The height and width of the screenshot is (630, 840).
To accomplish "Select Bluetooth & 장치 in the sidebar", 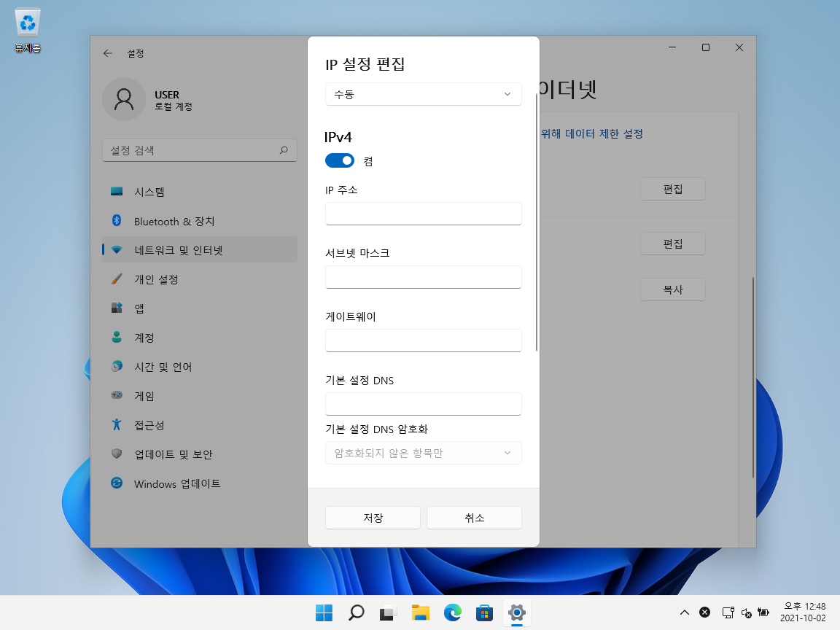I will 174,220.
